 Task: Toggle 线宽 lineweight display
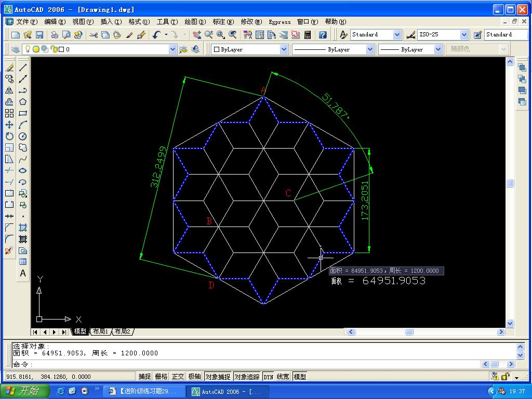click(283, 377)
